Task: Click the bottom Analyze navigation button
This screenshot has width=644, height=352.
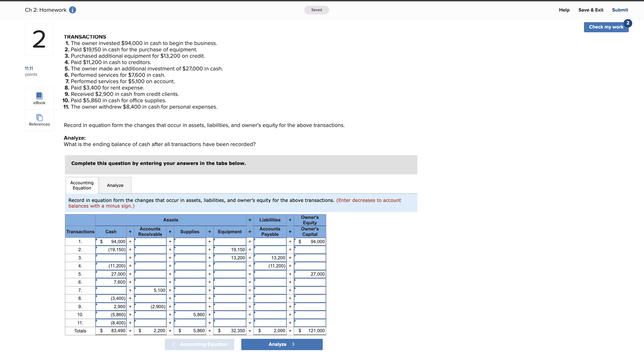Action: [x=278, y=344]
